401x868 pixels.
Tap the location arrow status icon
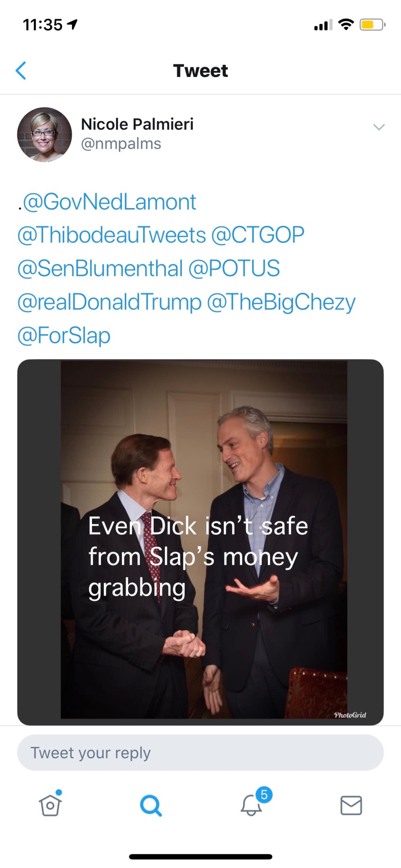pyautogui.click(x=73, y=25)
